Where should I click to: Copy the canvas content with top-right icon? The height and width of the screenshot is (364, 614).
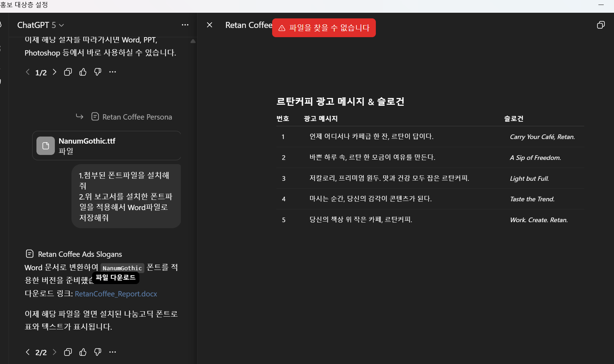point(601,25)
